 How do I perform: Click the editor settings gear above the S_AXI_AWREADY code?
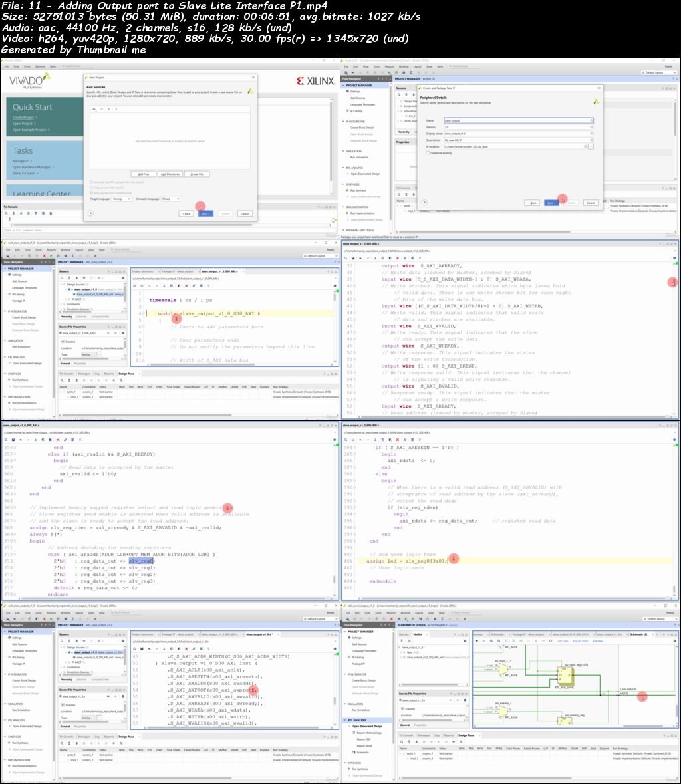coord(674,258)
